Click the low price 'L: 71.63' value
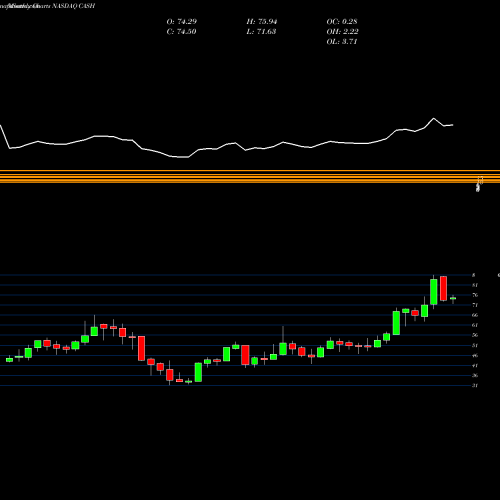The height and width of the screenshot is (500, 500). pos(261,32)
